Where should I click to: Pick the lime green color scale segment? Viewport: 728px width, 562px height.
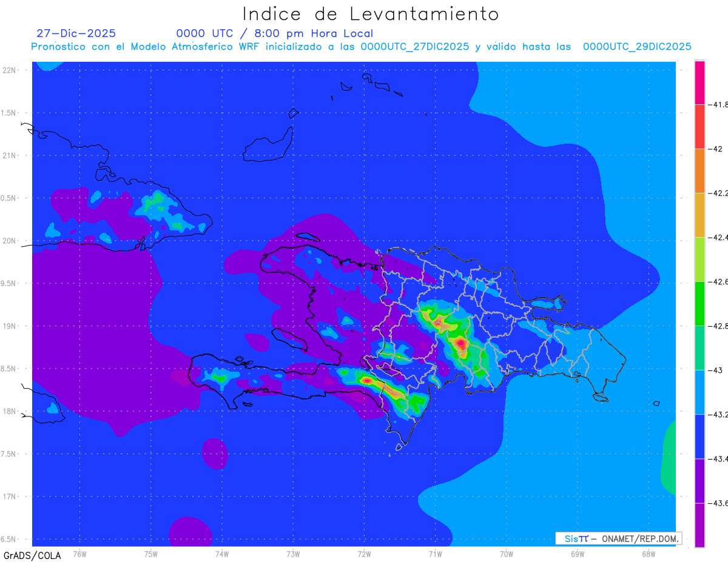click(699, 259)
